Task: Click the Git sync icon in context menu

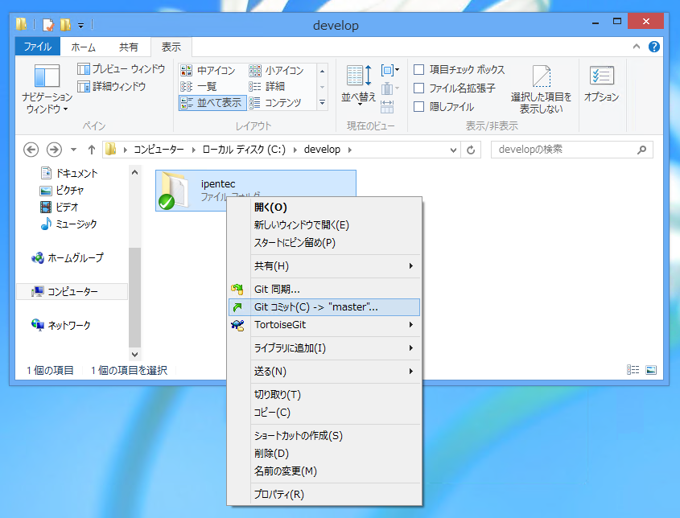Action: (x=237, y=289)
